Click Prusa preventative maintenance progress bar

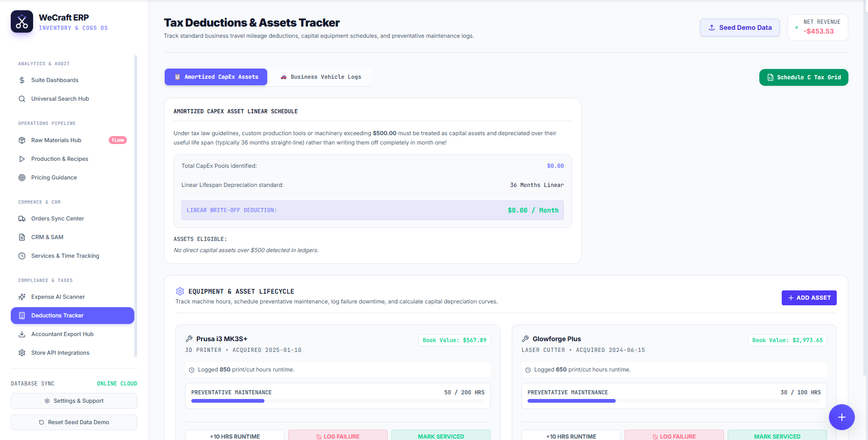pyautogui.click(x=338, y=401)
